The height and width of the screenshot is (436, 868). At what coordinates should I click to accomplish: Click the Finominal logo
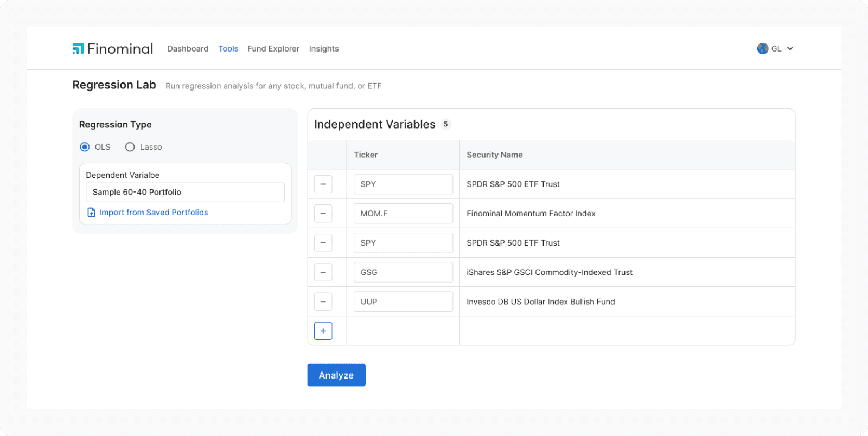[113, 49]
